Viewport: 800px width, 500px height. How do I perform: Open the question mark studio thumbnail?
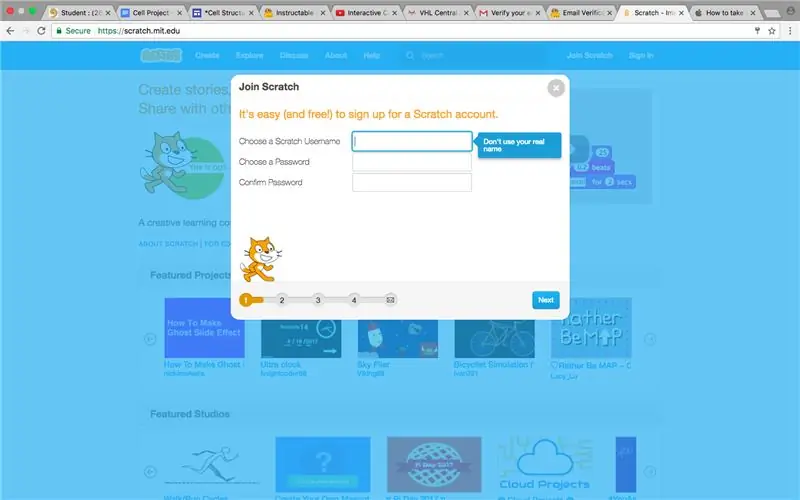(323, 464)
